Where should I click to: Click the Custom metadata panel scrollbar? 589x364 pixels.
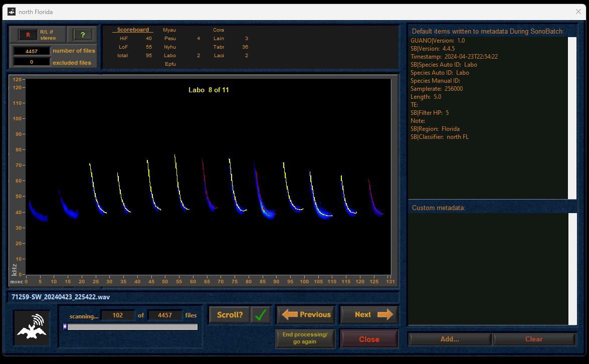coord(572,268)
